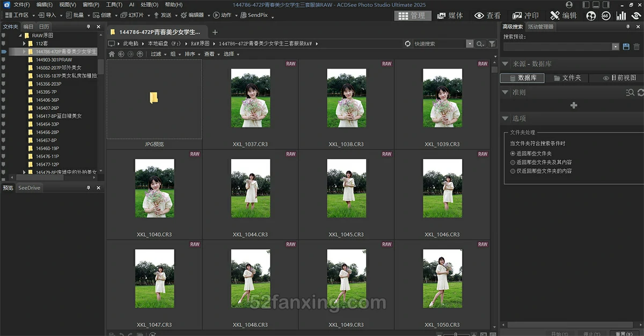Toggle the Folders (文件夹) source button
Screen dimensions: 644x336
pos(567,78)
